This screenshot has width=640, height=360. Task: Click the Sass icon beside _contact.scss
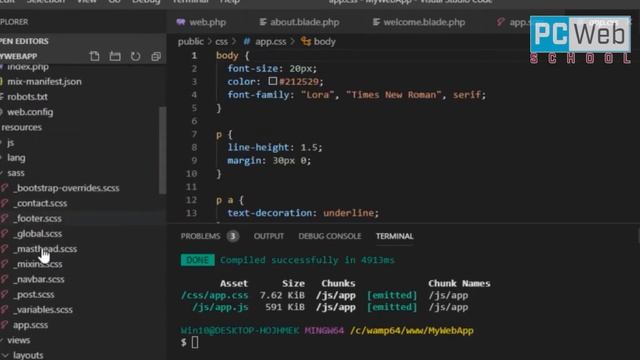pyautogui.click(x=4, y=203)
